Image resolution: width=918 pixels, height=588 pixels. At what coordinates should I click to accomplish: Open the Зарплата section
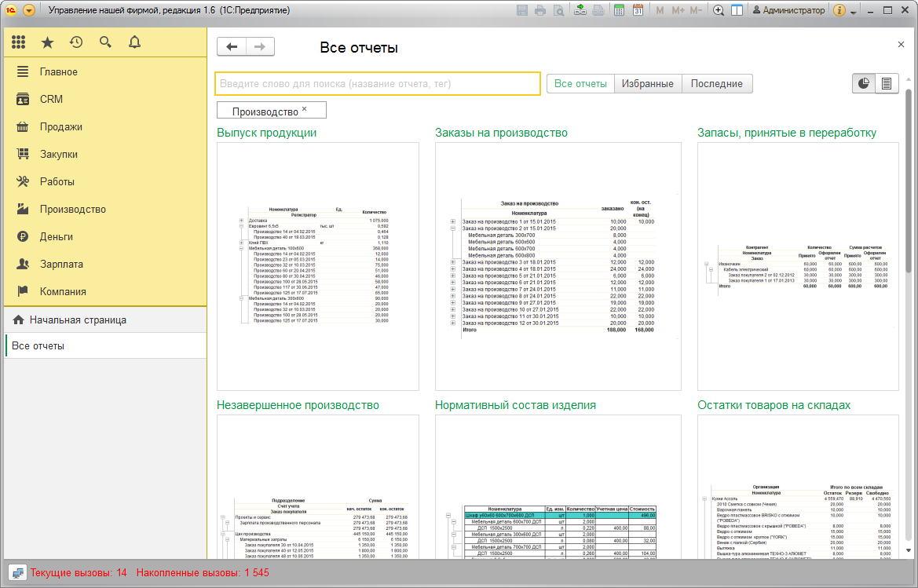click(x=105, y=265)
